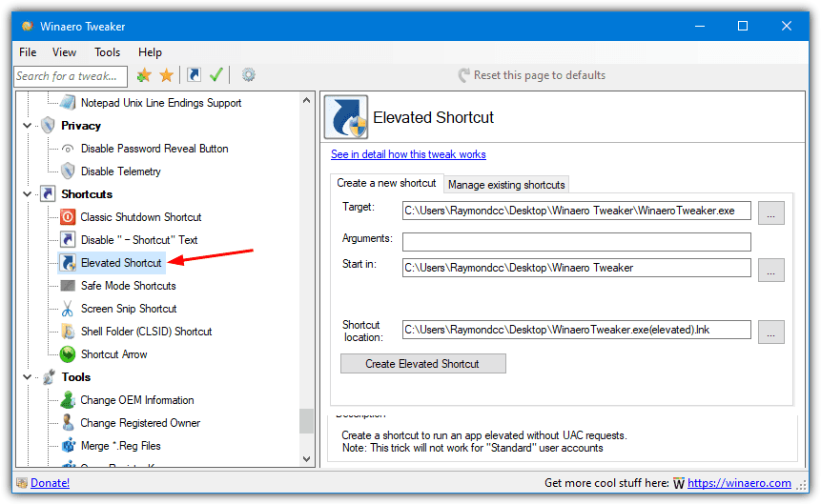821x504 pixels.
Task: Browse for Start in folder
Action: [771, 270]
